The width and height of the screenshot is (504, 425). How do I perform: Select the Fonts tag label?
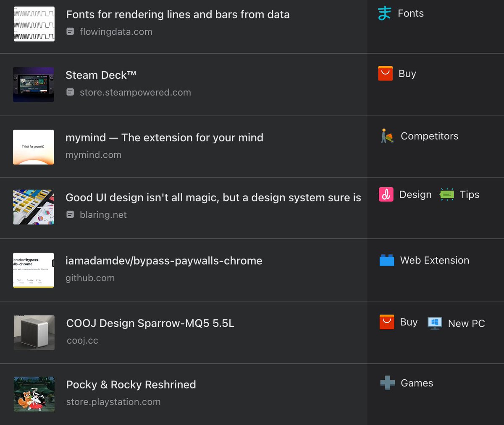coord(411,13)
